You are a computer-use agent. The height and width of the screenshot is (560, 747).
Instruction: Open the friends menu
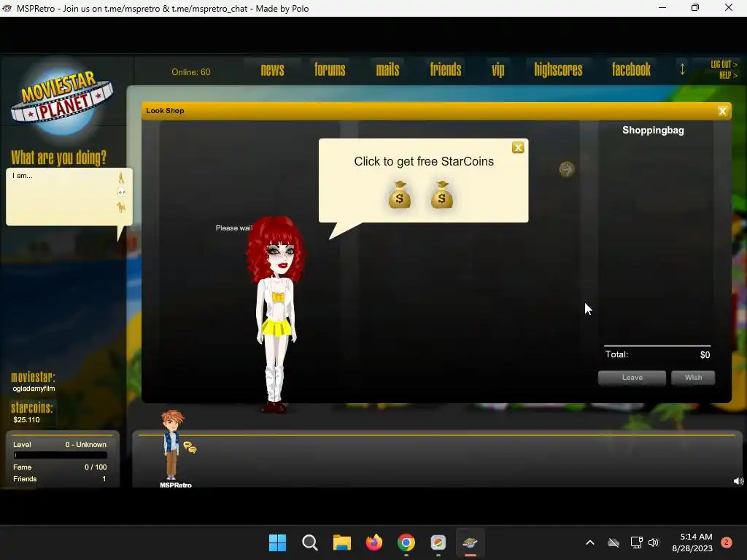point(446,70)
